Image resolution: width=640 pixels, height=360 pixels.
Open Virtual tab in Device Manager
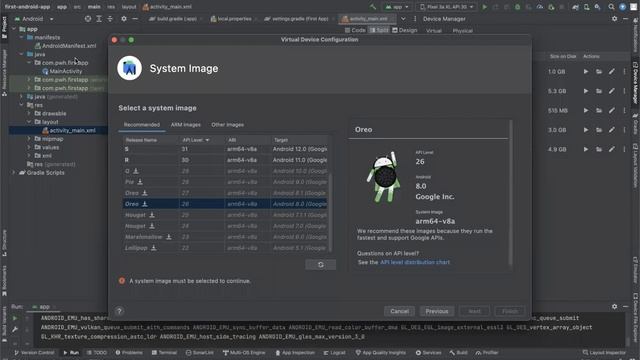point(434,31)
